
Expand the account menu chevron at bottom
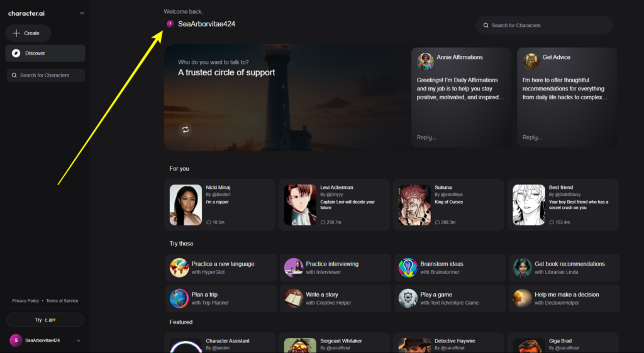79,340
